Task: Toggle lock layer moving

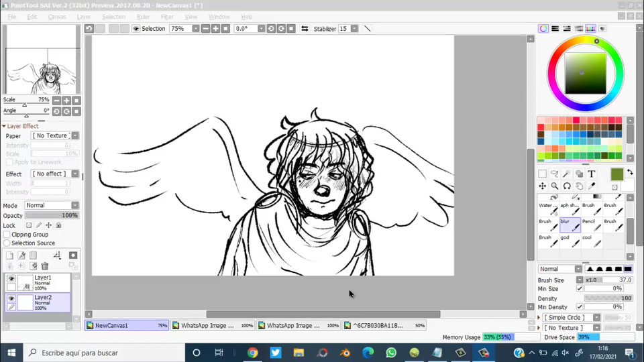Action: click(48, 225)
